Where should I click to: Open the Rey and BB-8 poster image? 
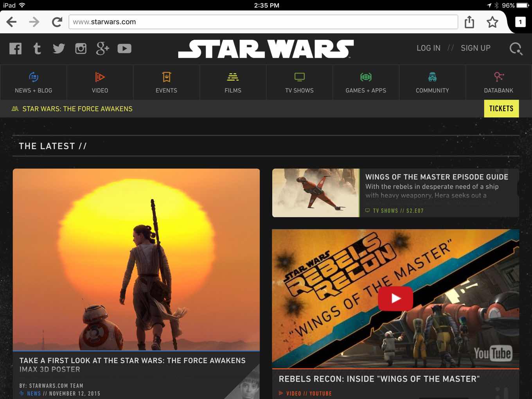pyautogui.click(x=136, y=259)
